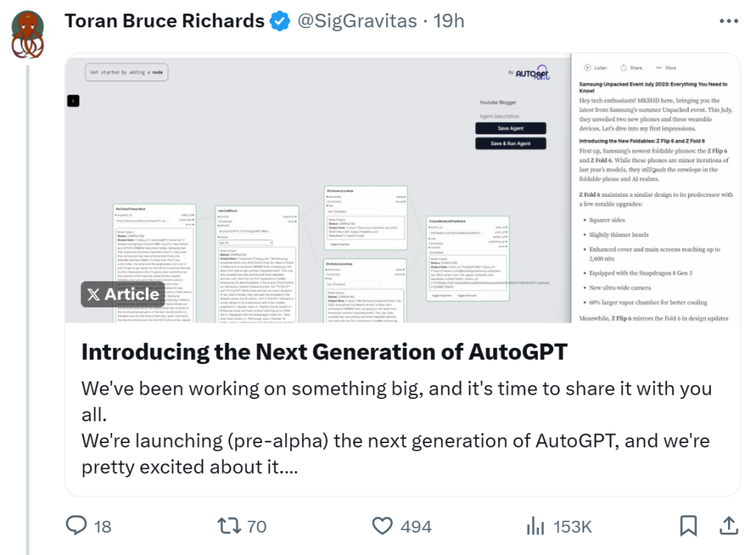Click the Save & Run Agent button

click(x=510, y=143)
